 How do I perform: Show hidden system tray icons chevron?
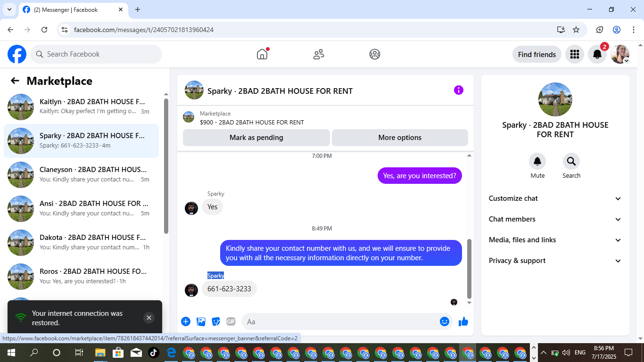tap(543, 353)
